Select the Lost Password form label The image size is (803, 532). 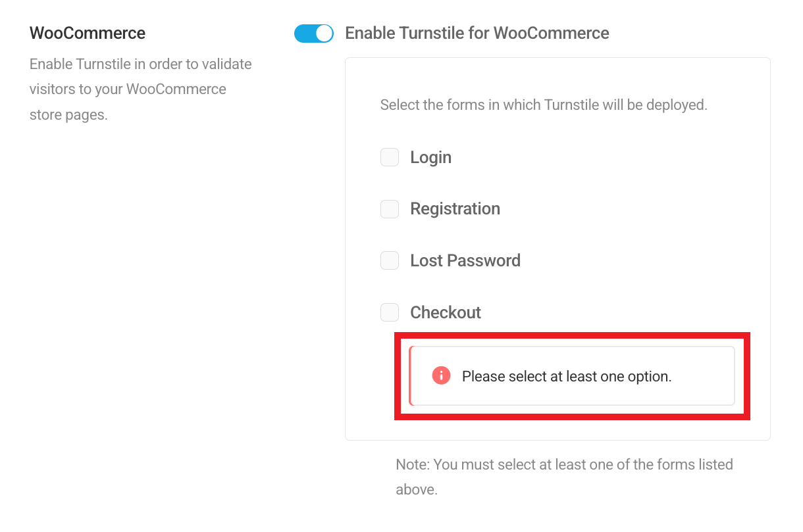[x=465, y=260]
